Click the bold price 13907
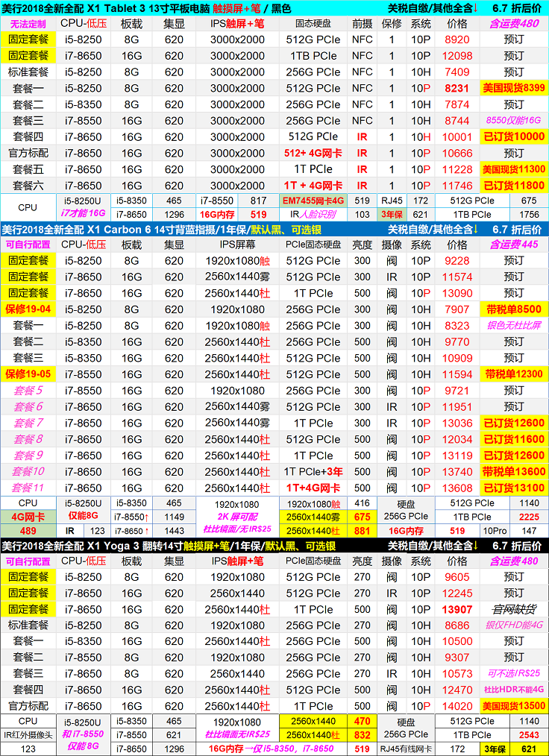The image size is (549, 756). click(x=457, y=609)
